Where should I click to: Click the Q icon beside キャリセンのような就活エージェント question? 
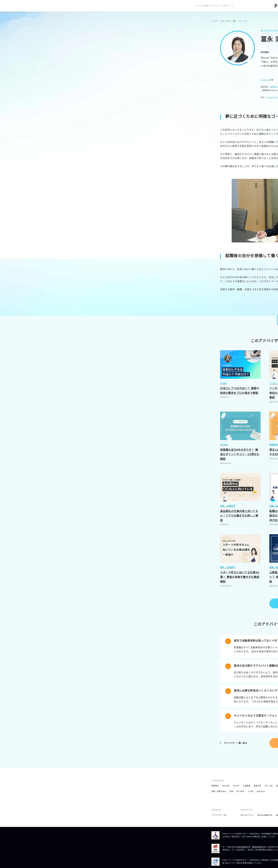click(228, 716)
